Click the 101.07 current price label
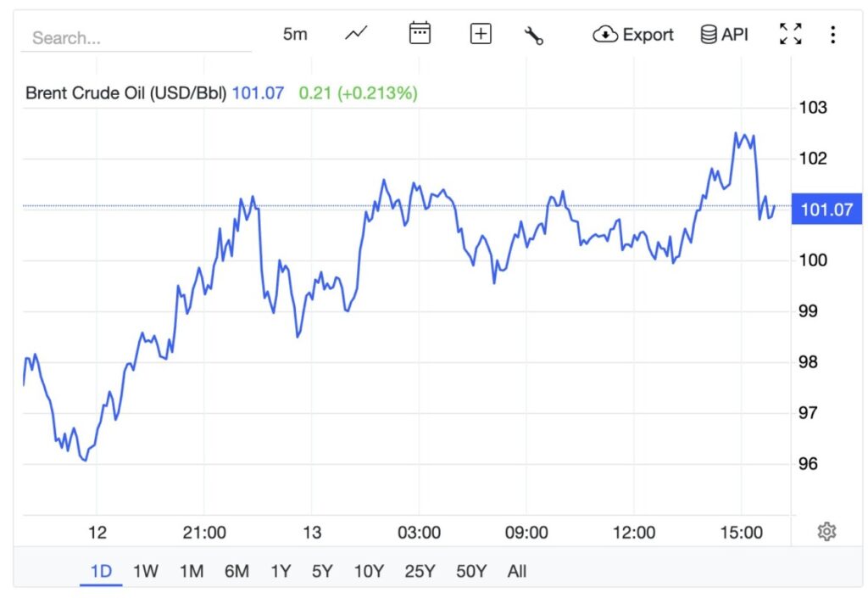The image size is (868, 598). point(826,209)
